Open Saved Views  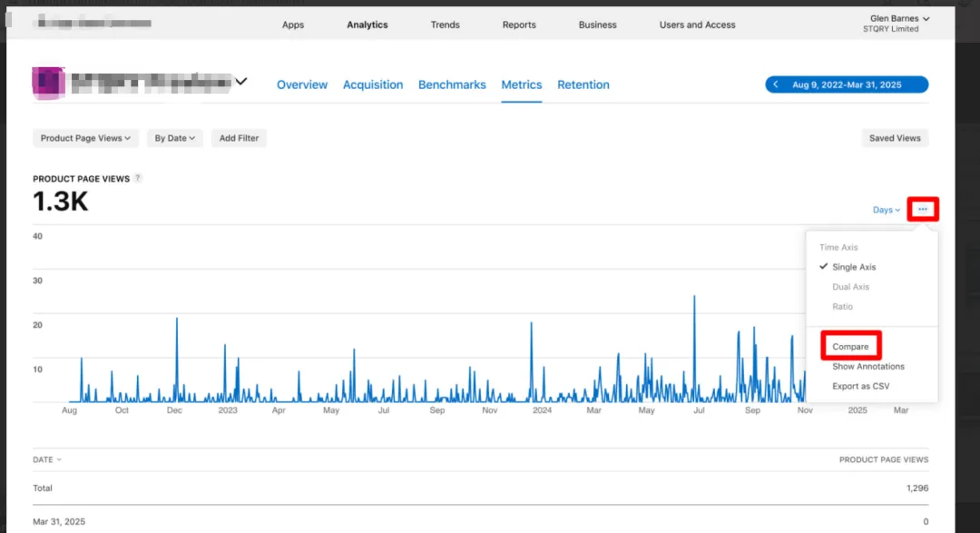(895, 138)
